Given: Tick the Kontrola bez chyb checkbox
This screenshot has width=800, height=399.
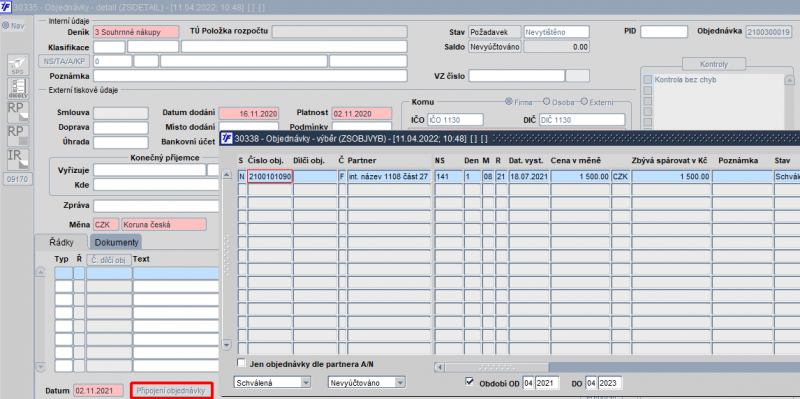Looking at the screenshot, I should [647, 80].
